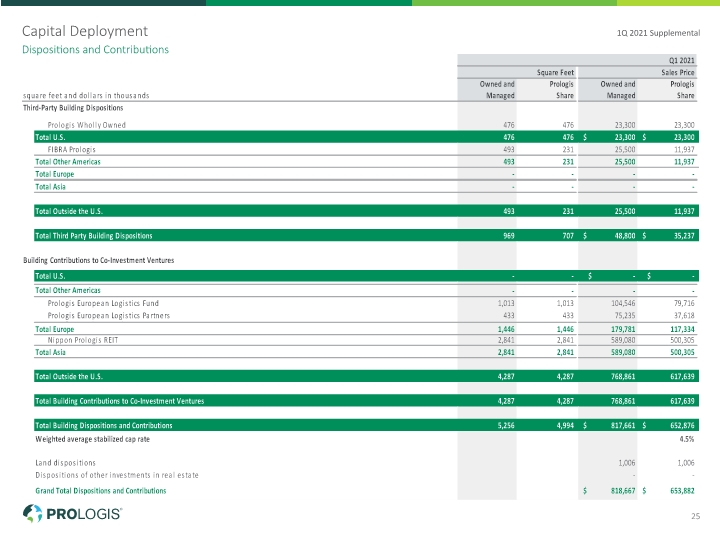The image size is (720, 540).
Task: Click the PROLOGIS wordmark at bottom
Action: (84, 514)
